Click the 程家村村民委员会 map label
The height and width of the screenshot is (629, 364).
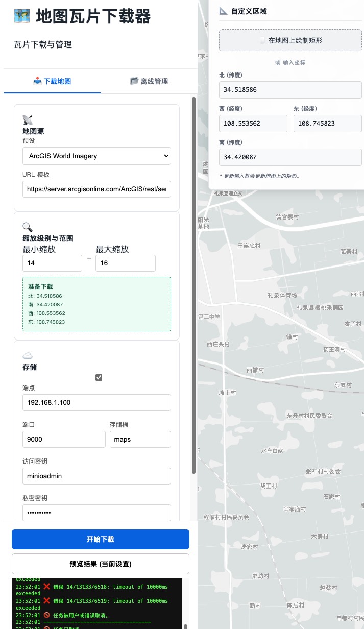click(x=226, y=517)
